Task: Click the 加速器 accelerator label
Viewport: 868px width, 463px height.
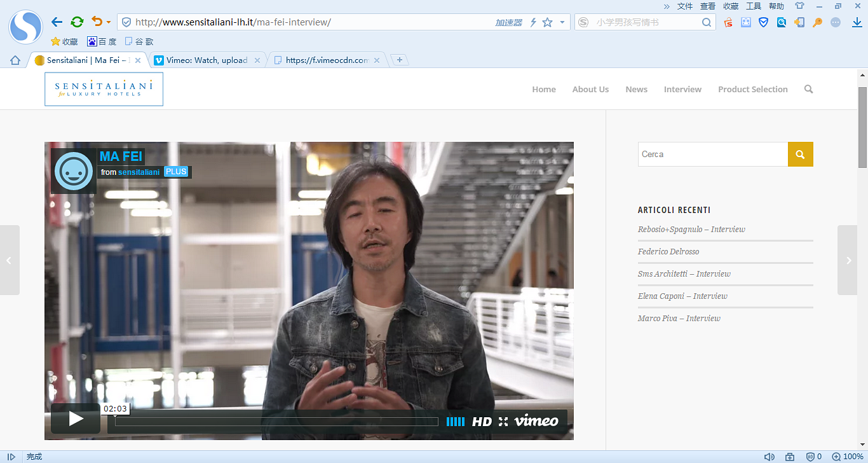Action: coord(508,22)
